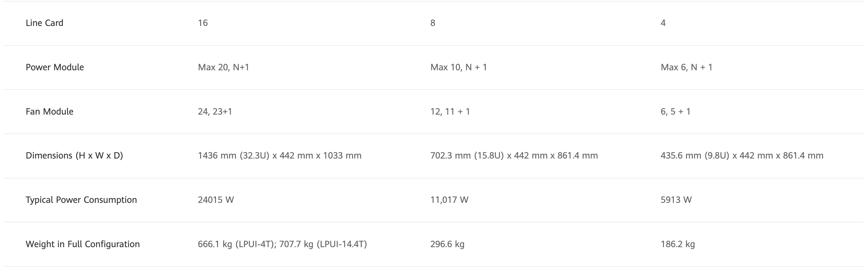This screenshot has height=270, width=868.
Task: Click the Dimensions (H x W x D) label
Action: point(74,155)
